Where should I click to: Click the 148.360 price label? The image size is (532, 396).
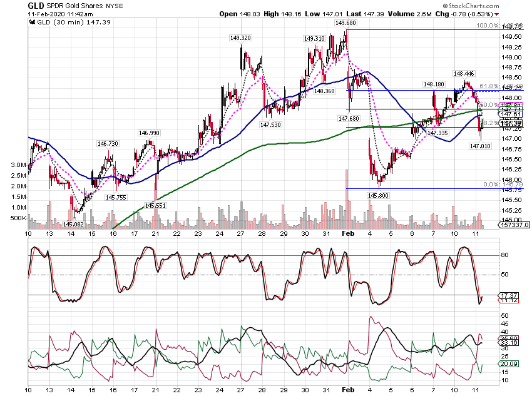click(324, 91)
